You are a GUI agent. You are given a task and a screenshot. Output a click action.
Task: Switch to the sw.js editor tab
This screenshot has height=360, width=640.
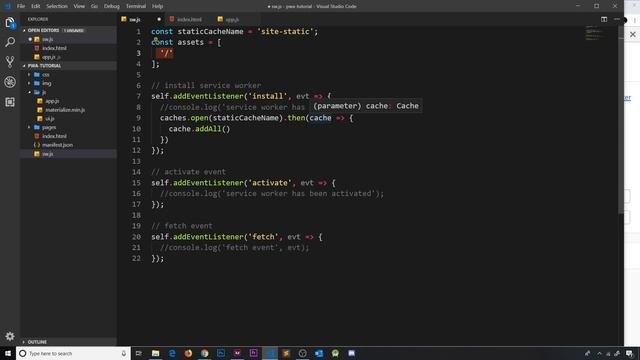point(135,19)
